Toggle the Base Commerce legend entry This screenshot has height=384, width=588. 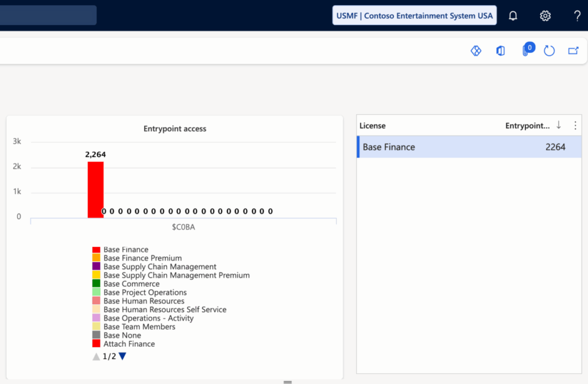click(x=131, y=284)
